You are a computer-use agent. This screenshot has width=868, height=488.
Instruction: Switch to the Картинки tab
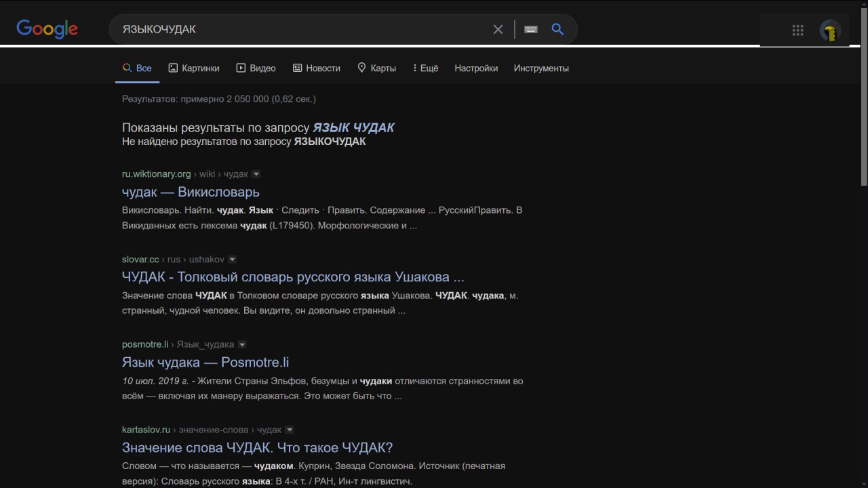coord(194,68)
